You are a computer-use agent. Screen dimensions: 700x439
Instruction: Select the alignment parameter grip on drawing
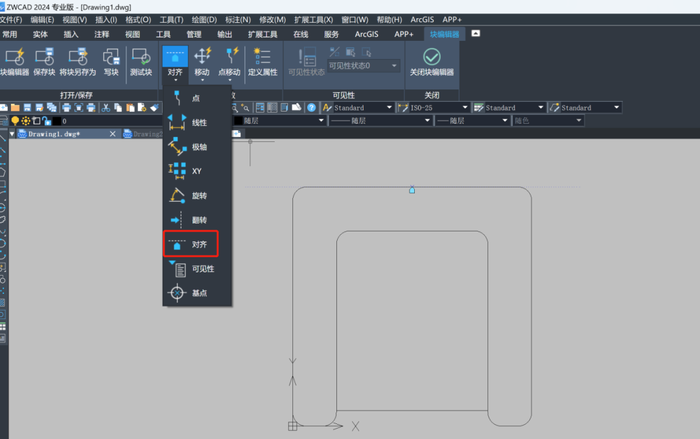[x=412, y=190]
